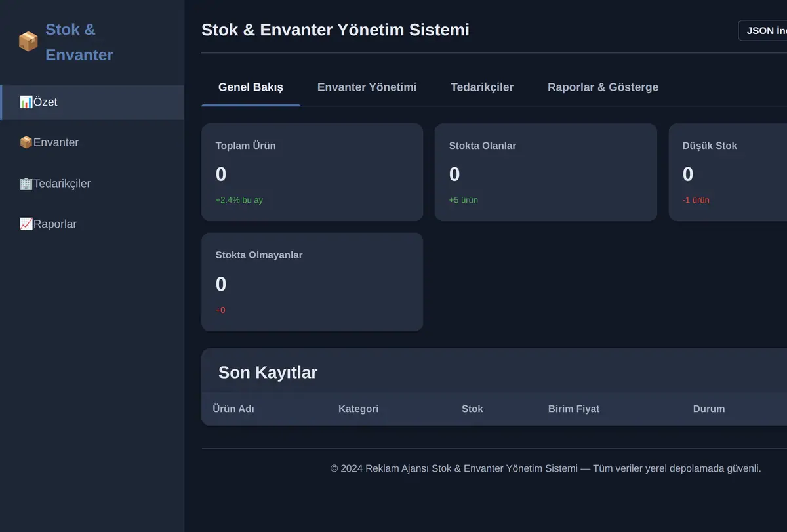The height and width of the screenshot is (532, 787).
Task: Select the Stokta Olanlar stat card
Action: (546, 173)
